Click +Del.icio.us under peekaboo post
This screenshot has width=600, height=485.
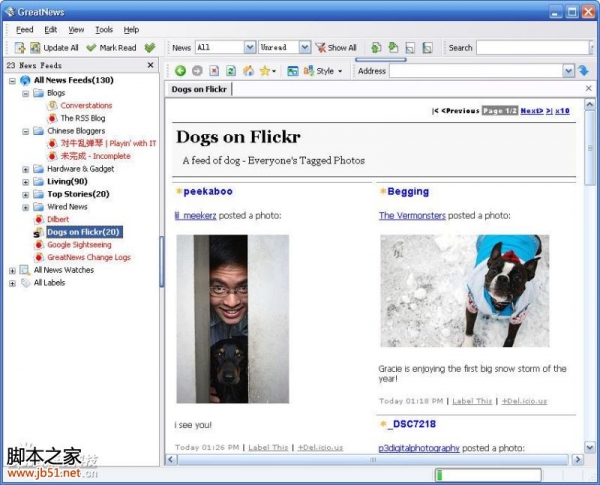(x=320, y=447)
